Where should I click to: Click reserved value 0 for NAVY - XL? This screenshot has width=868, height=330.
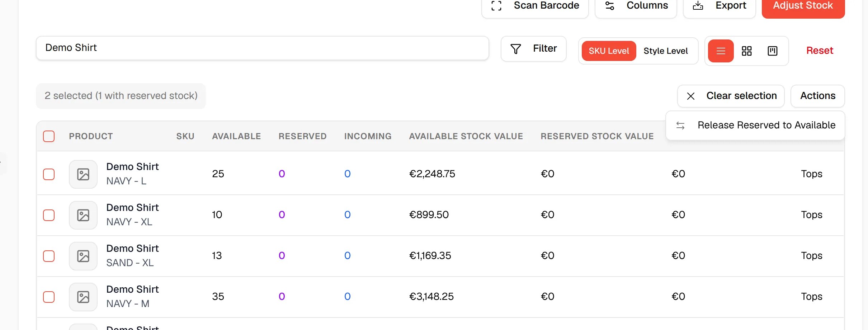[282, 215]
